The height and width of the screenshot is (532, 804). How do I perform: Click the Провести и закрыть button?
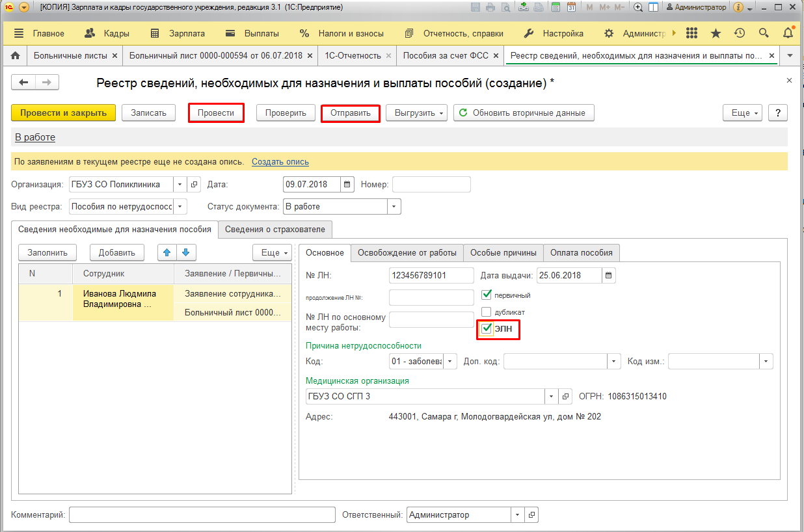pyautogui.click(x=63, y=113)
